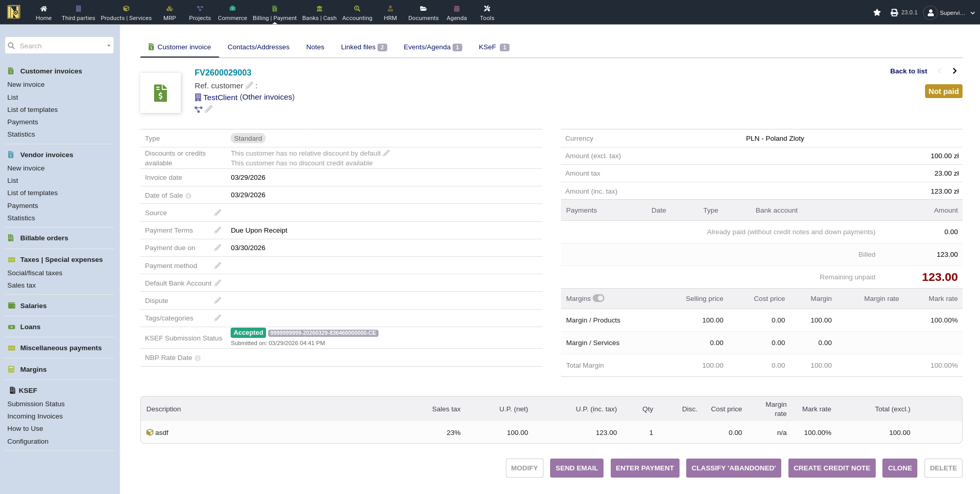The height and width of the screenshot is (494, 980).
Task: Click the edit pencil for Tags/categories
Action: pos(218,318)
